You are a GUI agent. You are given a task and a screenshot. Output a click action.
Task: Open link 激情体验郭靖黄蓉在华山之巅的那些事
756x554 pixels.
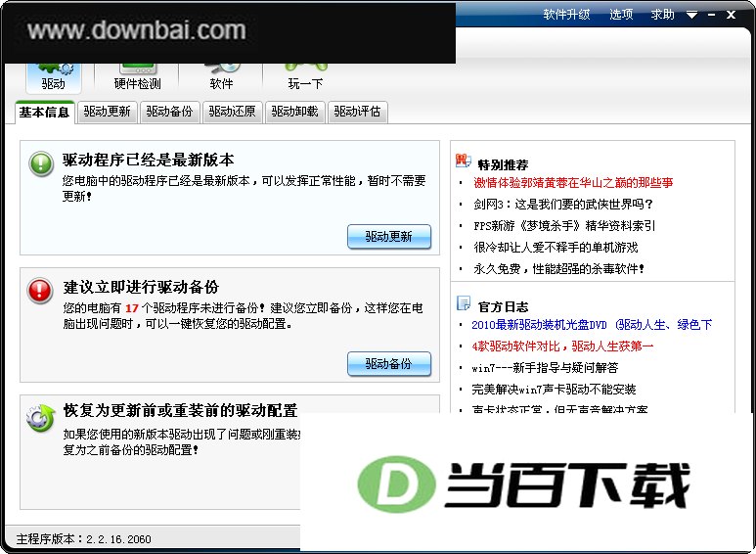click(573, 183)
